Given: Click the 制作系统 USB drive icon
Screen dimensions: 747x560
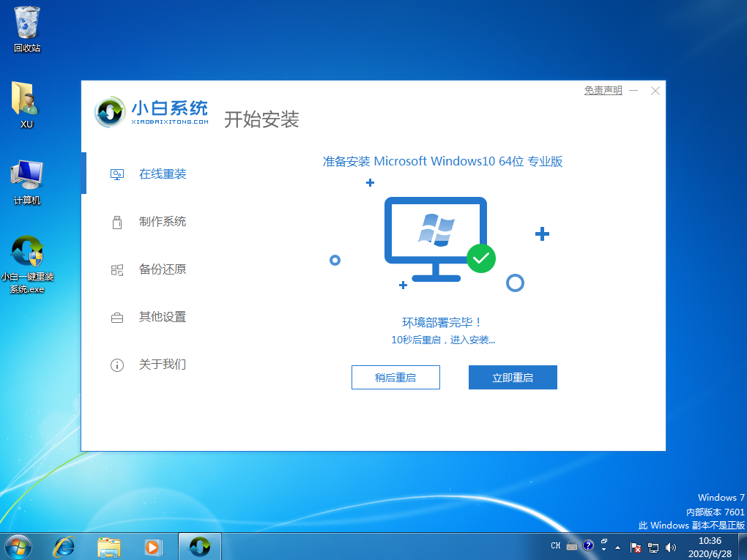Looking at the screenshot, I should [x=117, y=222].
